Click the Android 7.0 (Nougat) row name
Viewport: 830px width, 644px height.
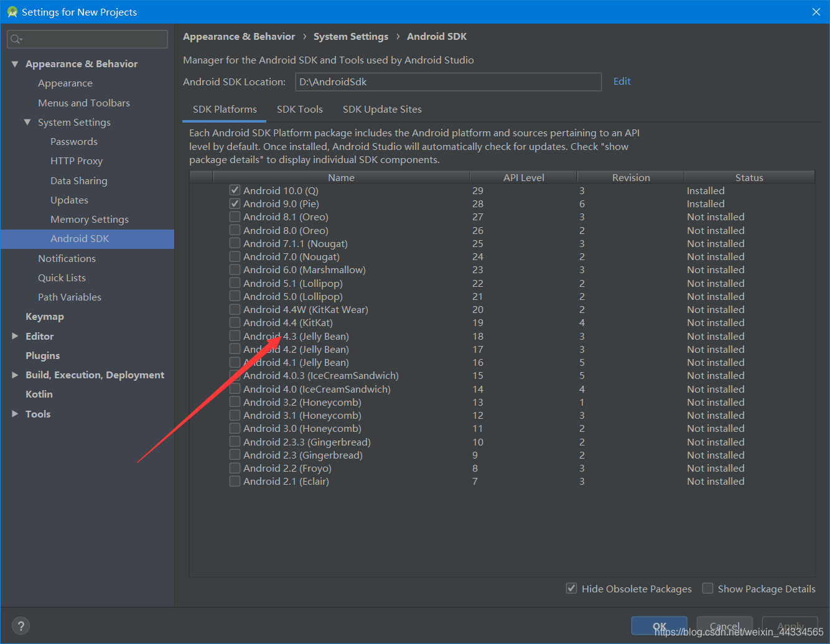[x=291, y=257]
